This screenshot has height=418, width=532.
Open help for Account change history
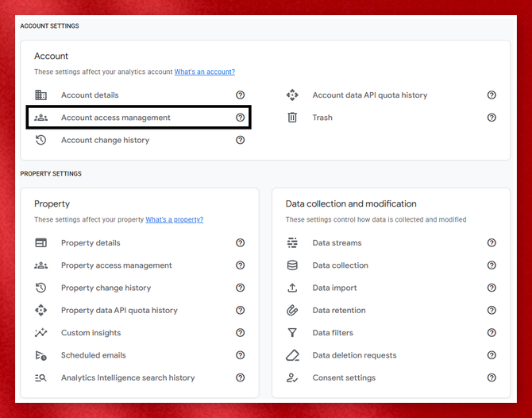click(x=241, y=140)
